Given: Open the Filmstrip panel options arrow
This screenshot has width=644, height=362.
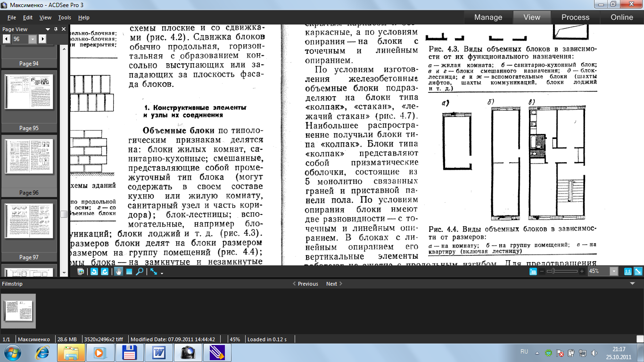Looking at the screenshot, I should [632, 284].
